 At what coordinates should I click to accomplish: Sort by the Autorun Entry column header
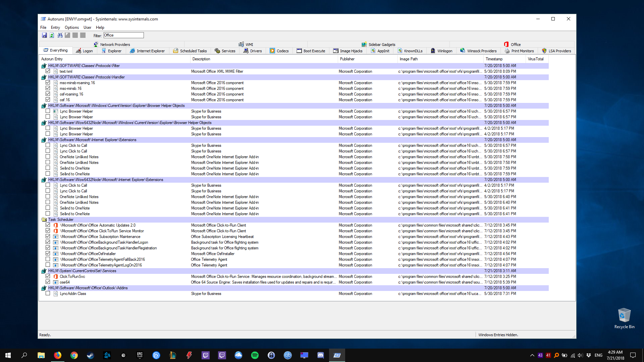pyautogui.click(x=114, y=59)
